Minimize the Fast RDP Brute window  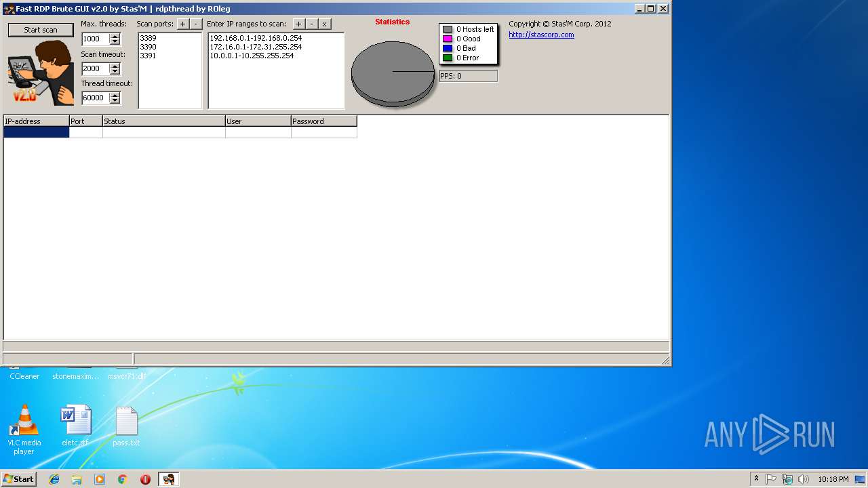click(x=639, y=9)
